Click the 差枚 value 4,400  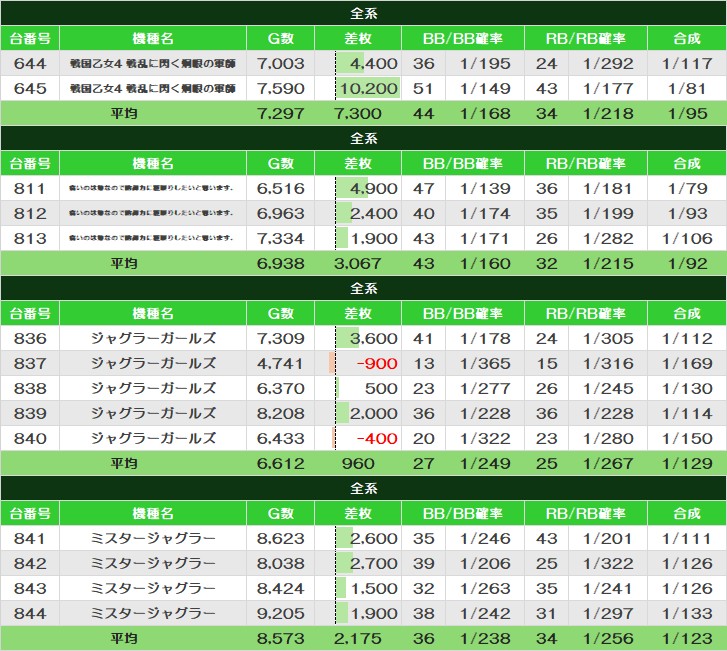(x=374, y=64)
